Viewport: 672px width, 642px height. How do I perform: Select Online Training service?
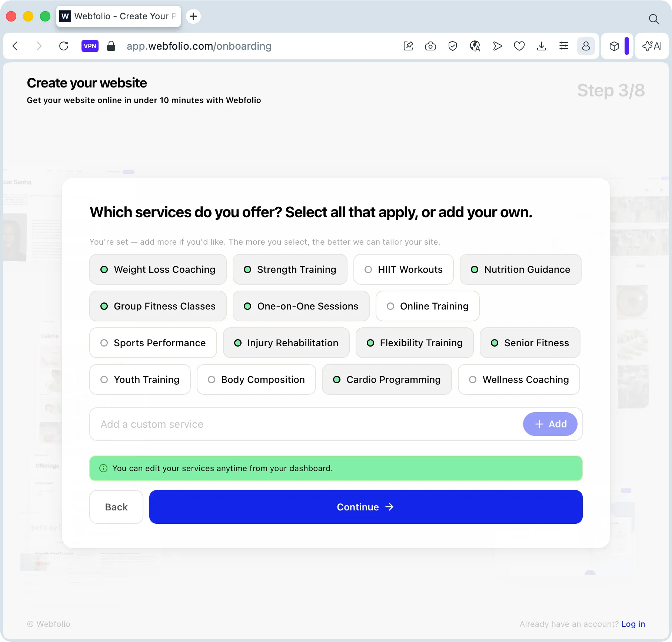pyautogui.click(x=428, y=306)
